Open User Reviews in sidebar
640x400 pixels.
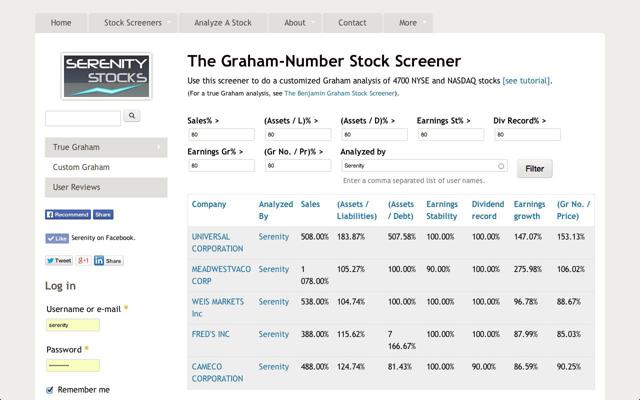pyautogui.click(x=106, y=187)
